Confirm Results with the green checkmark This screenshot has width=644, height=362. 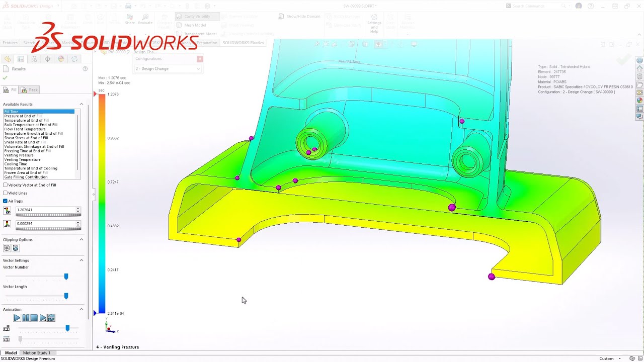tap(5, 78)
